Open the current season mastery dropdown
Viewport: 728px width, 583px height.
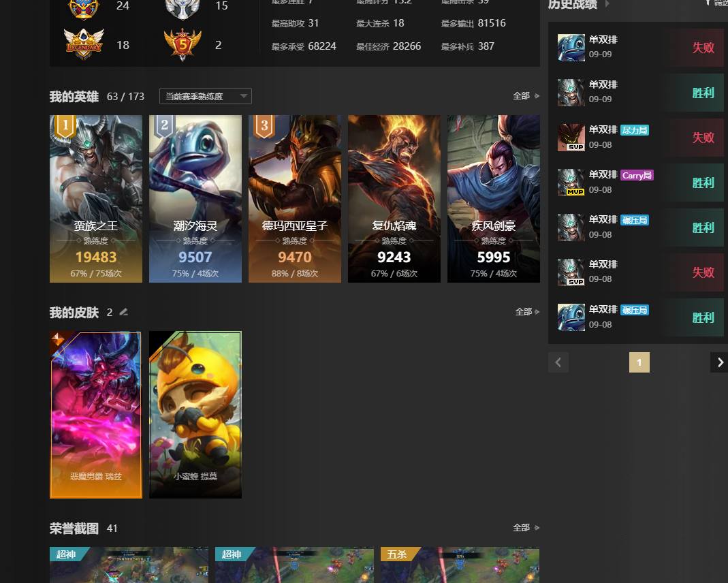205,96
